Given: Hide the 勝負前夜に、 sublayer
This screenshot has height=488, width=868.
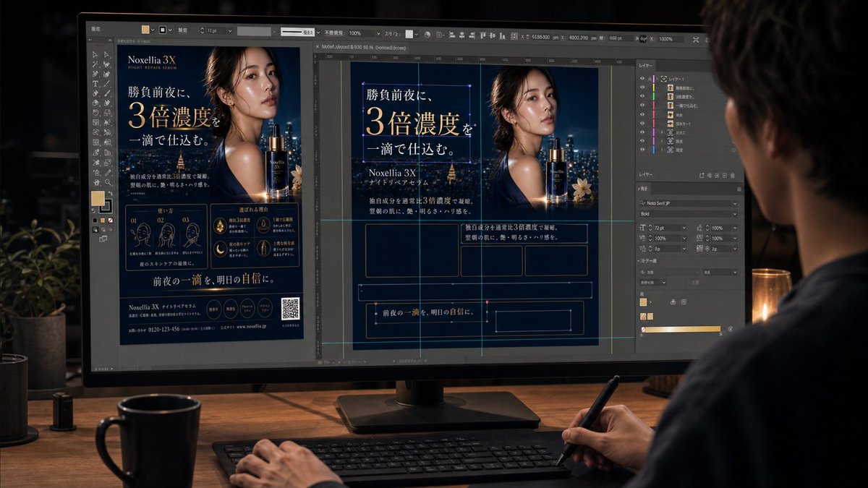Looking at the screenshot, I should pyautogui.click(x=642, y=87).
